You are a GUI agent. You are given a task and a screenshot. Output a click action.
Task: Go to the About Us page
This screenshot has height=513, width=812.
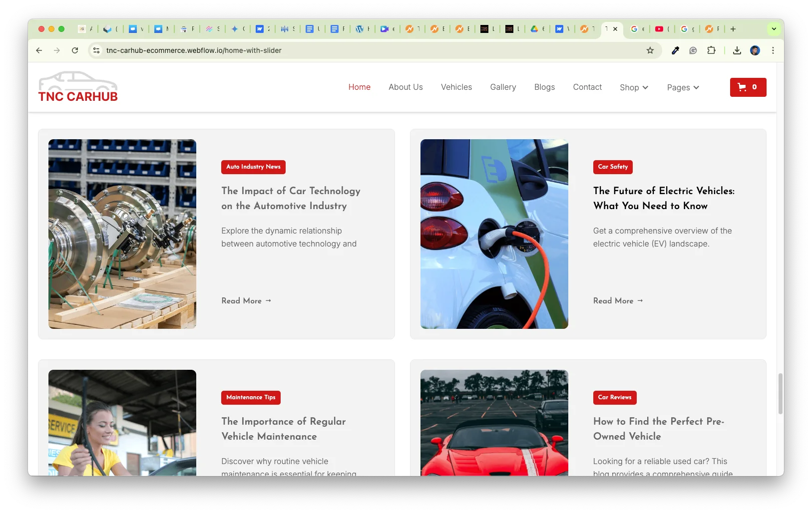click(x=406, y=87)
